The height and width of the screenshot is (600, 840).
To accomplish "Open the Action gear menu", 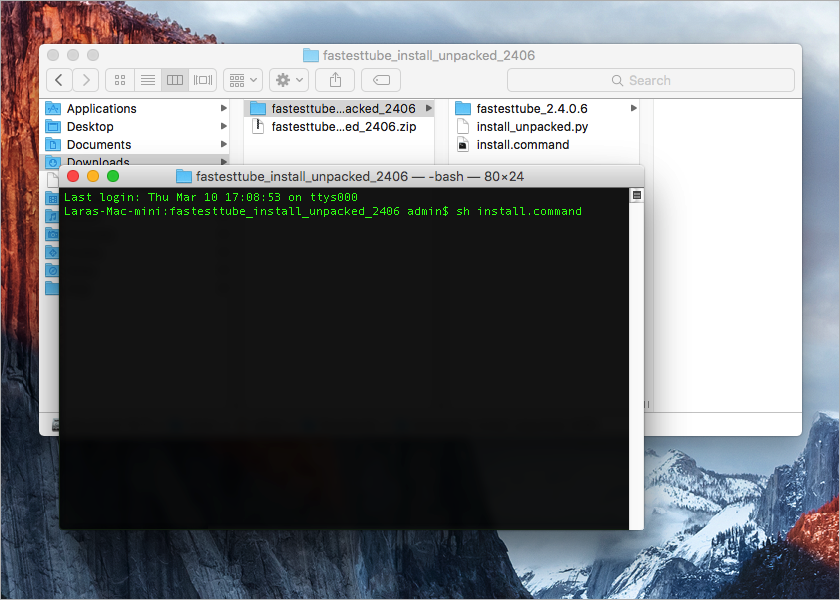I will (x=289, y=80).
